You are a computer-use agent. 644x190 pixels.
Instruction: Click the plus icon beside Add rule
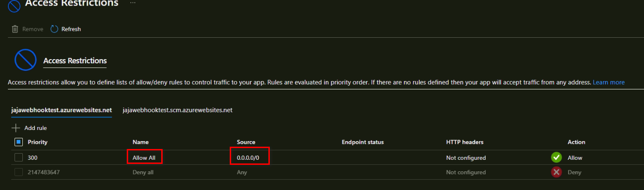click(x=16, y=128)
